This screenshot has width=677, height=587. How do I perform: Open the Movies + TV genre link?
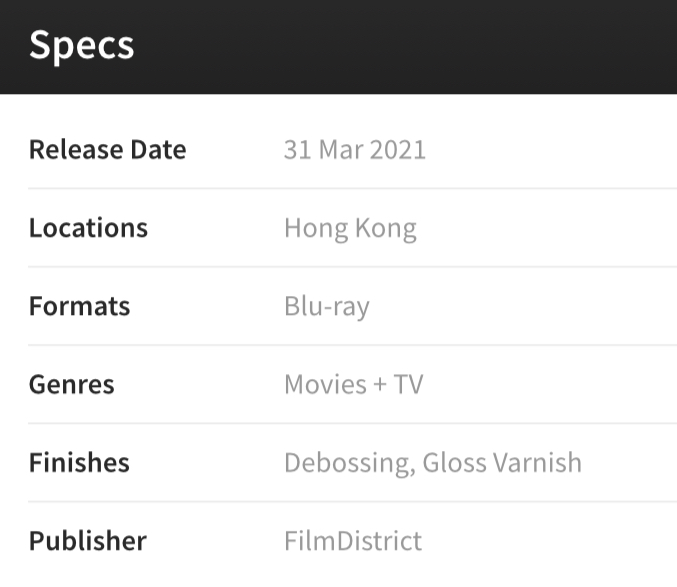pos(354,384)
